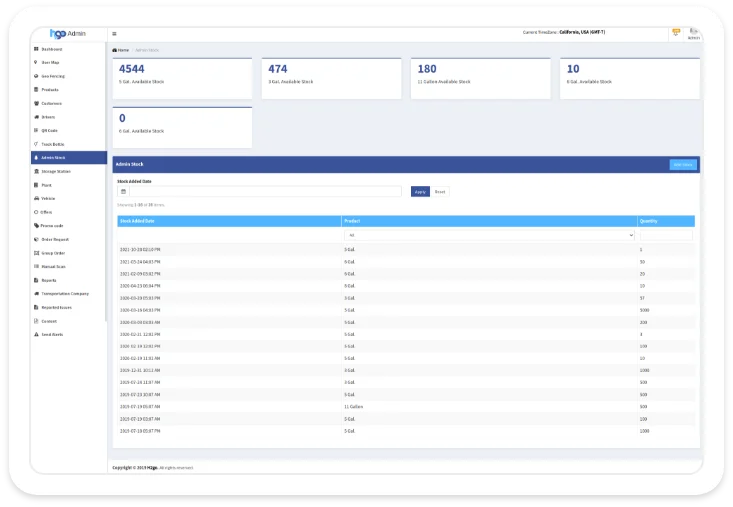Open Dashboard via its sidebar icon

(36, 49)
